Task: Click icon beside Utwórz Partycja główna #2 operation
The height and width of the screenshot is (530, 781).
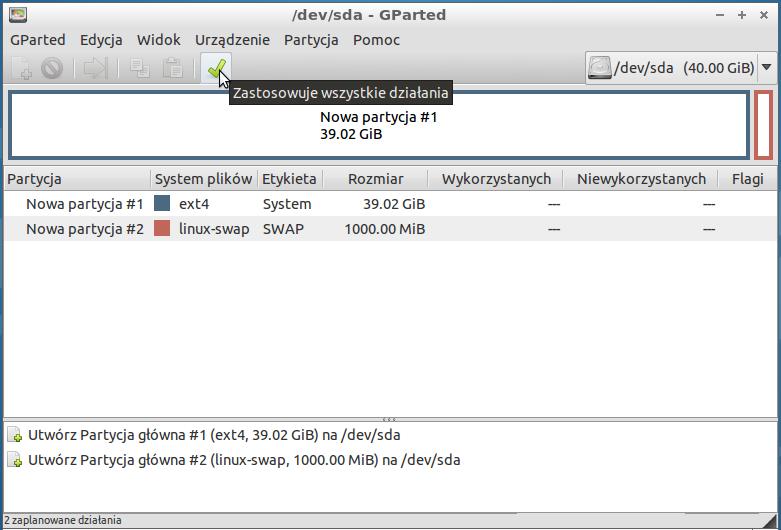Action: [14, 460]
